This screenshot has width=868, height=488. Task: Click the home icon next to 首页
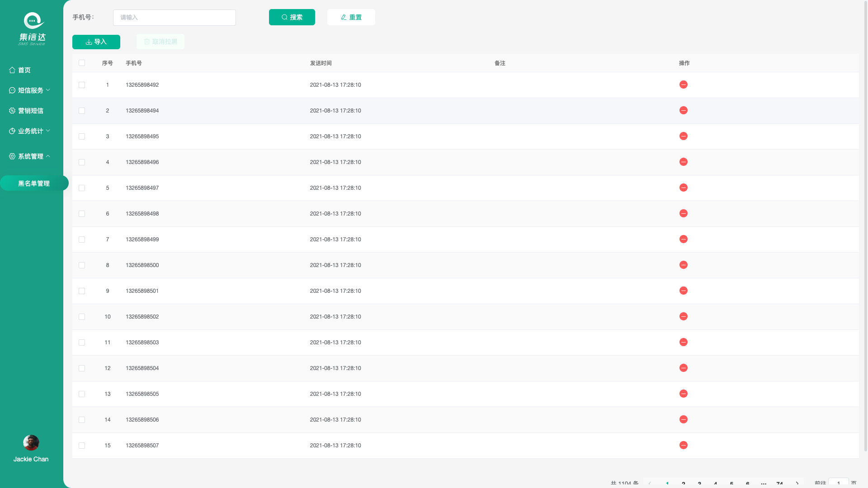coord(12,70)
